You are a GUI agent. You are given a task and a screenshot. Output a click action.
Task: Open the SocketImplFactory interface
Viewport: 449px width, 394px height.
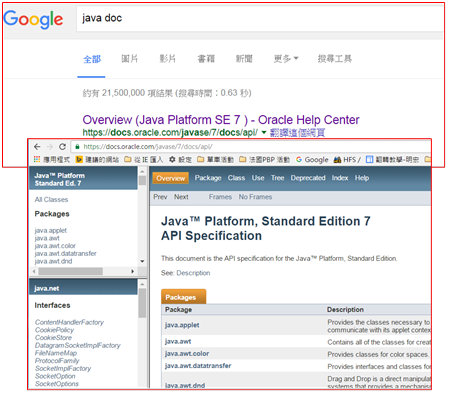[63, 368]
